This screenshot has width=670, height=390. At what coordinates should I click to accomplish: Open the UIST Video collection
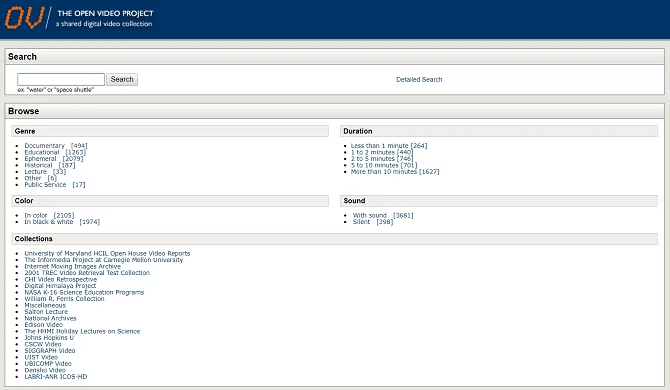pyautogui.click(x=41, y=357)
